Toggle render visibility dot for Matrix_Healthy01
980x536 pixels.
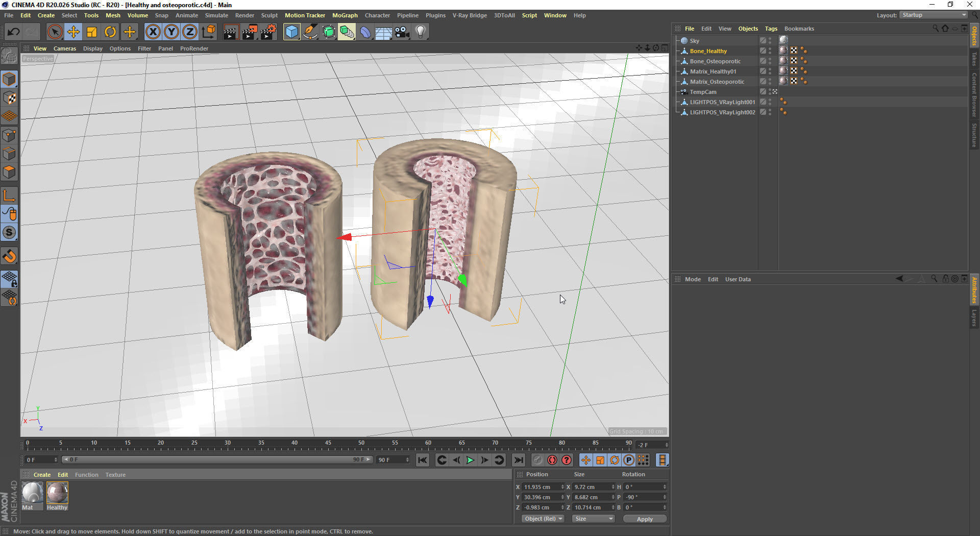[x=770, y=73]
